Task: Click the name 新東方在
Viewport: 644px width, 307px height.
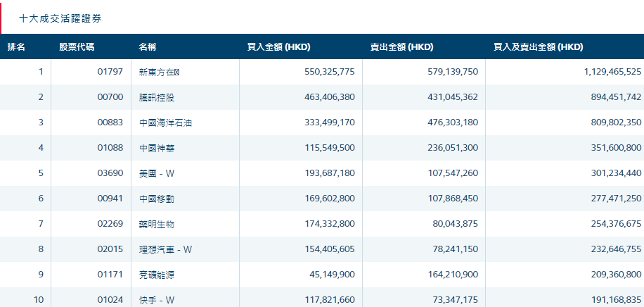Action: coord(160,72)
